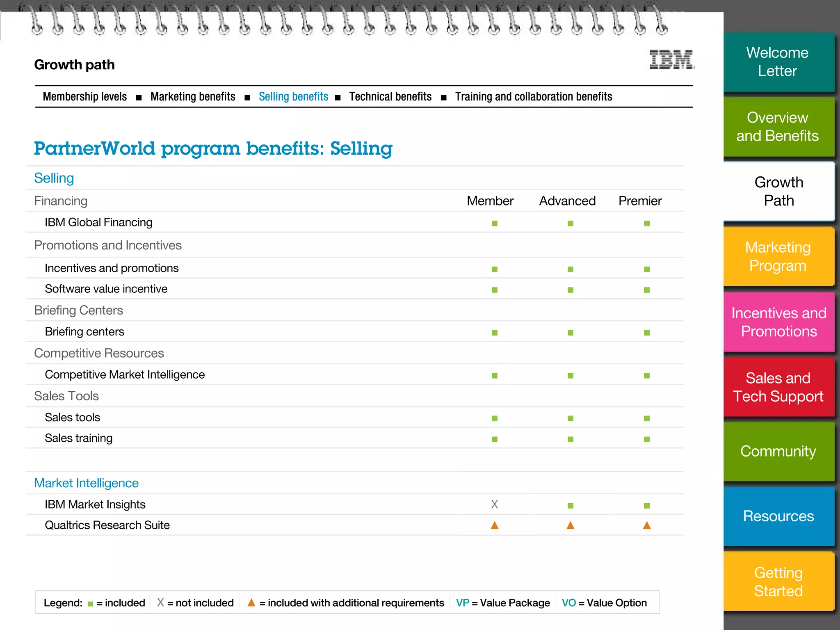The image size is (840, 630).
Task: Click the 'Competitive Resources' group heading
Action: pos(99,353)
